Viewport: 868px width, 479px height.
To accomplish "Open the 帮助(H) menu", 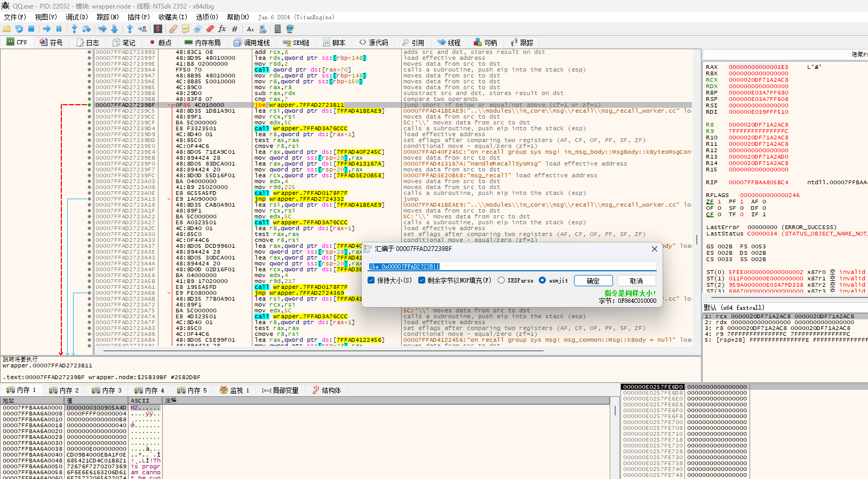I will pos(238,17).
